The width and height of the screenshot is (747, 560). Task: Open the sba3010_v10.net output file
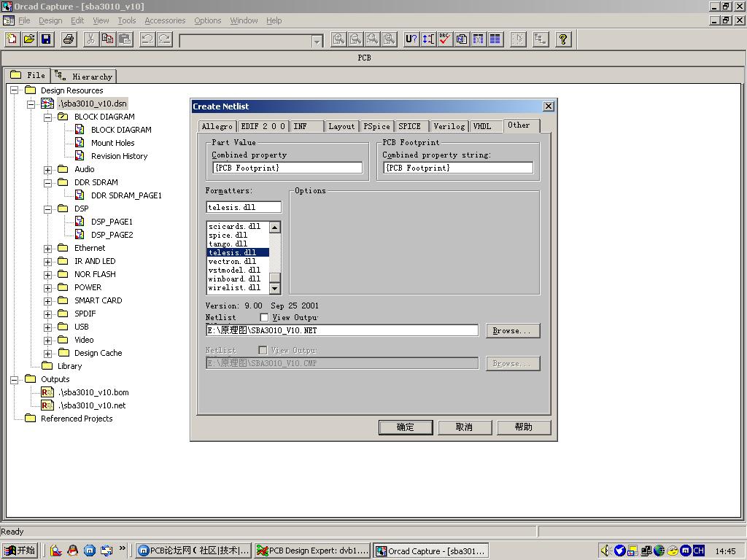point(92,405)
